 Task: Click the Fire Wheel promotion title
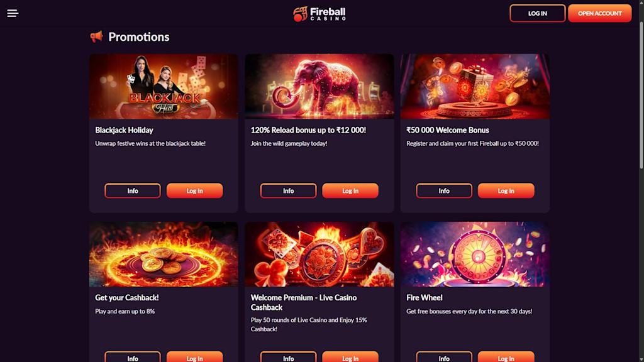coord(425,298)
